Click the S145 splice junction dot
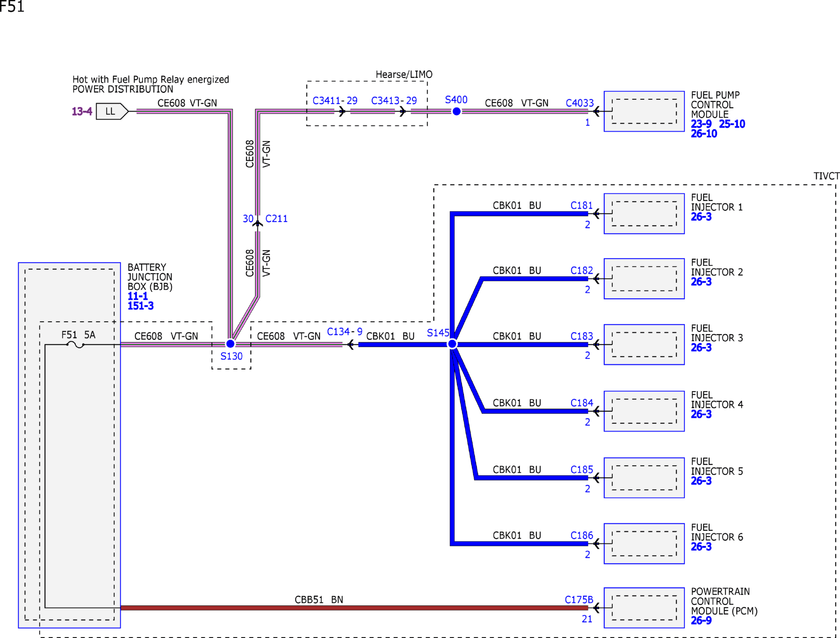The image size is (840, 638). [452, 344]
